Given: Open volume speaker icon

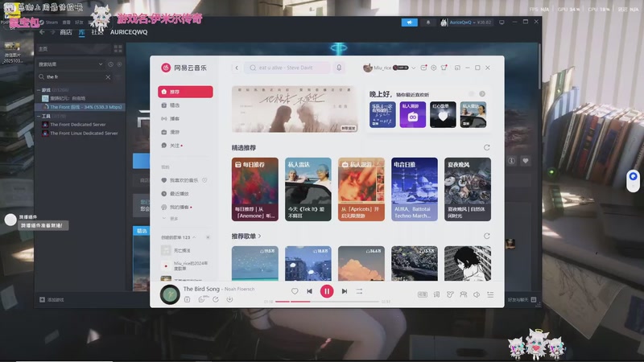Looking at the screenshot, I should [477, 294].
